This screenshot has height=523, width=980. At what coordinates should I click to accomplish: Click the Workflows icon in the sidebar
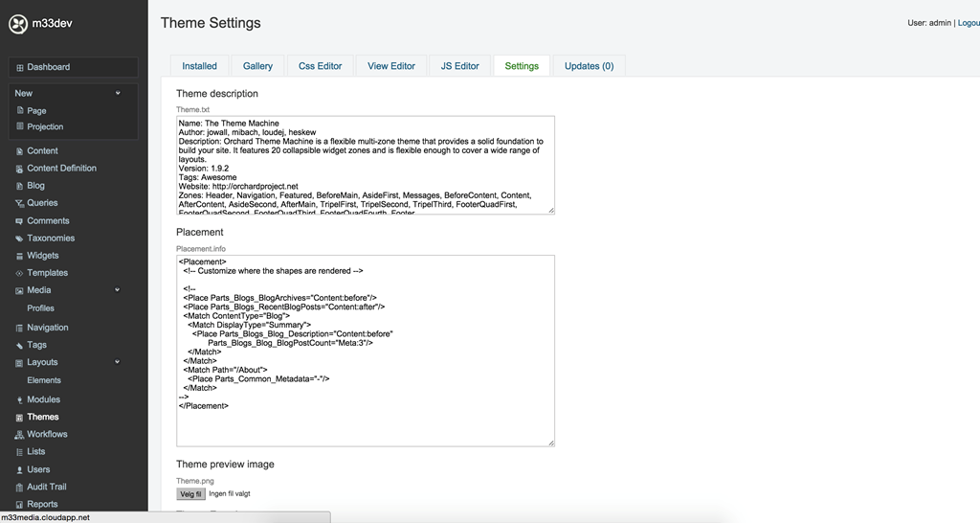click(20, 435)
